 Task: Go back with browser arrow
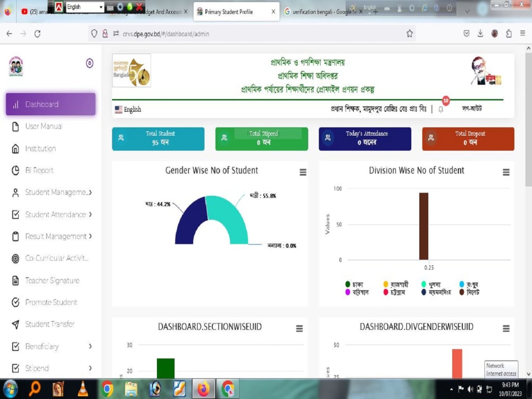(x=9, y=34)
